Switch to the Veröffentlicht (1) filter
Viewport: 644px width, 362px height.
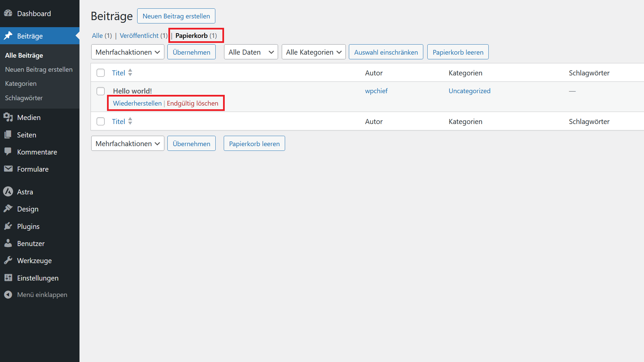(144, 36)
